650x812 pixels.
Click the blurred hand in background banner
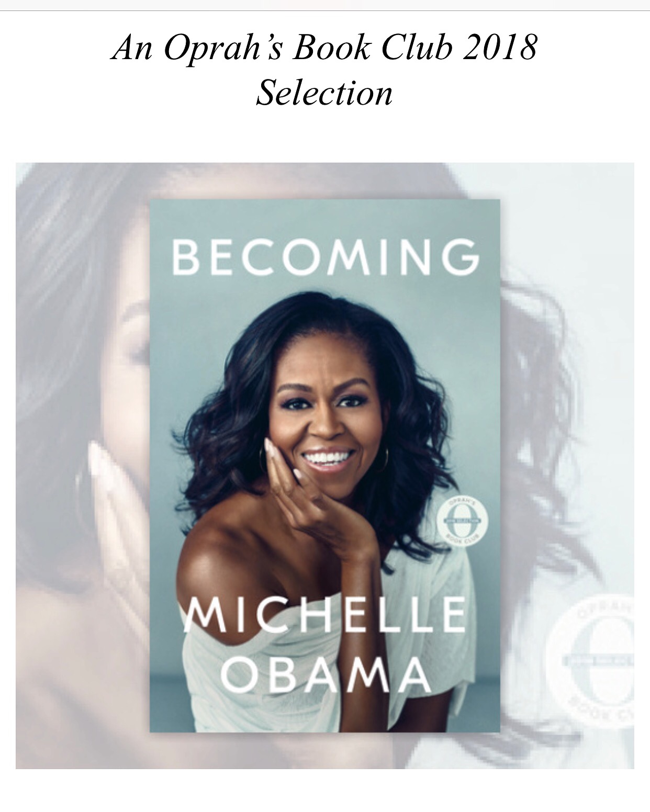coord(113,502)
